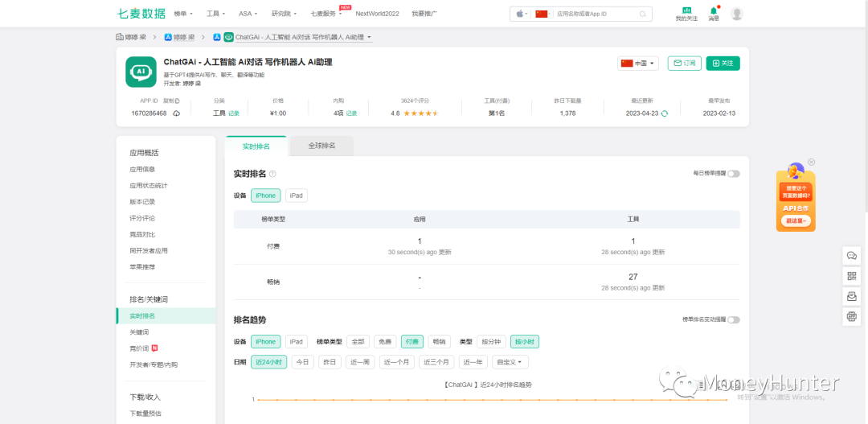The width and height of the screenshot is (868, 424).
Task: Click the 关注 button
Action: [723, 64]
